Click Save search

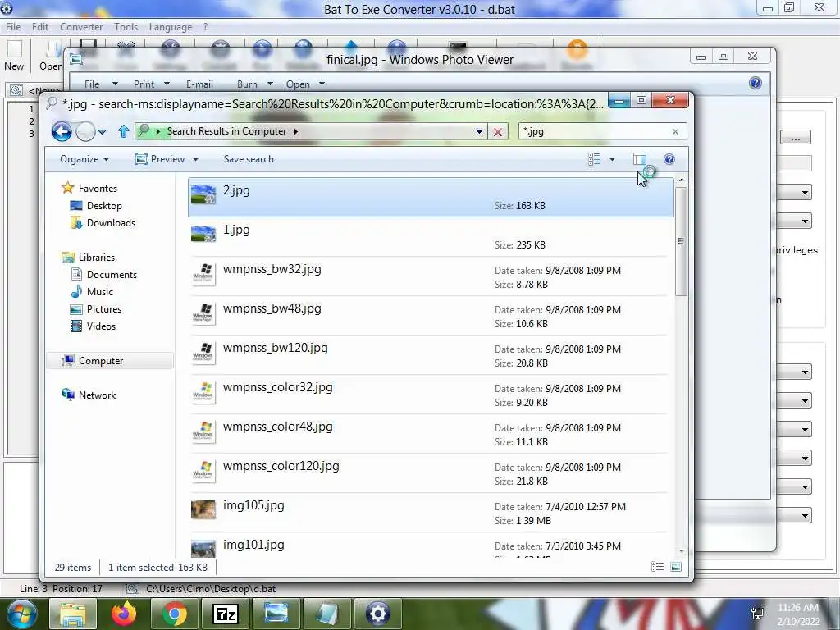click(249, 159)
